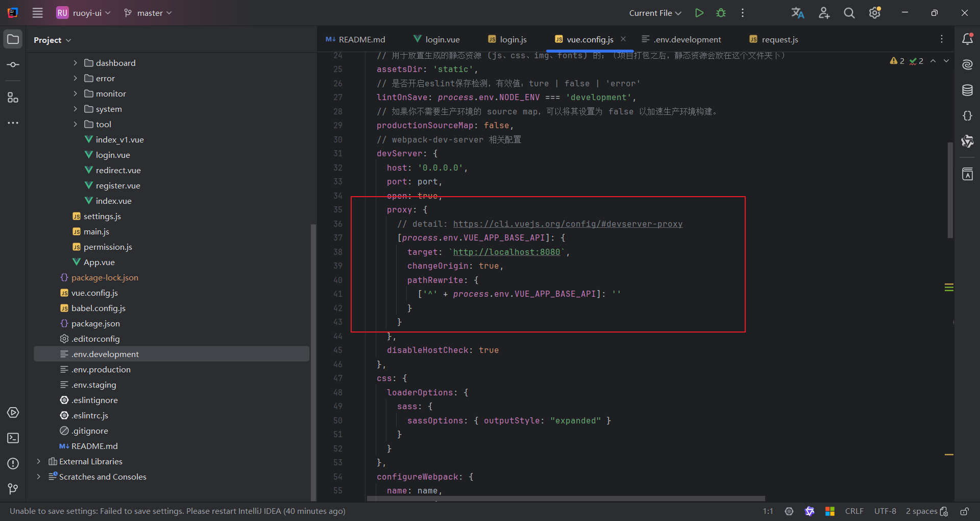Open the master branch dropdown
Viewport: 980px width, 521px height.
(148, 13)
